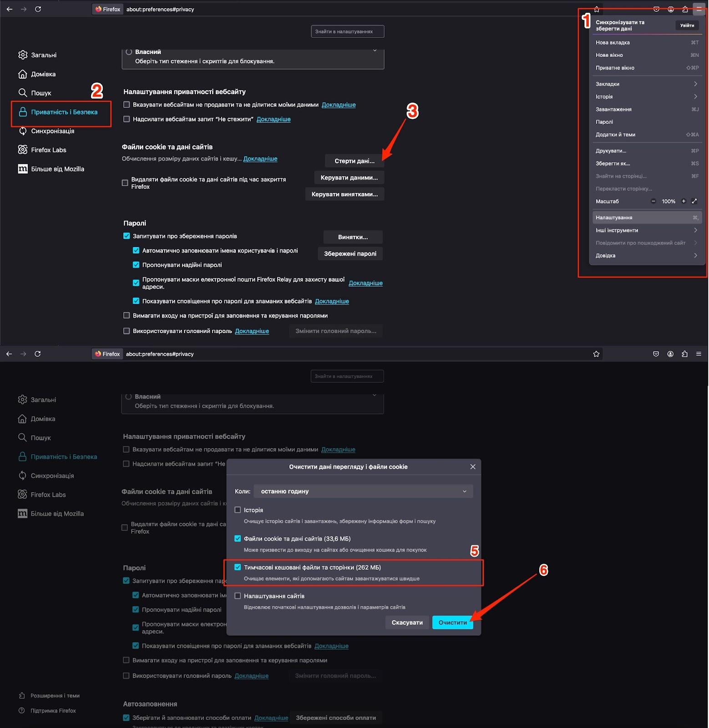Toggle 'Тимчасові кешовані файли та сторінки' checkbox
This screenshot has height=728, width=709.
(238, 567)
